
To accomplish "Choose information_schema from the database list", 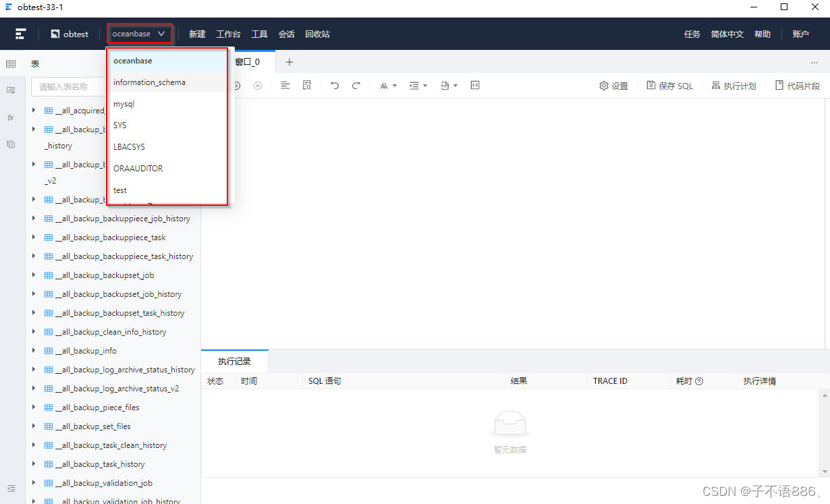I will click(167, 82).
